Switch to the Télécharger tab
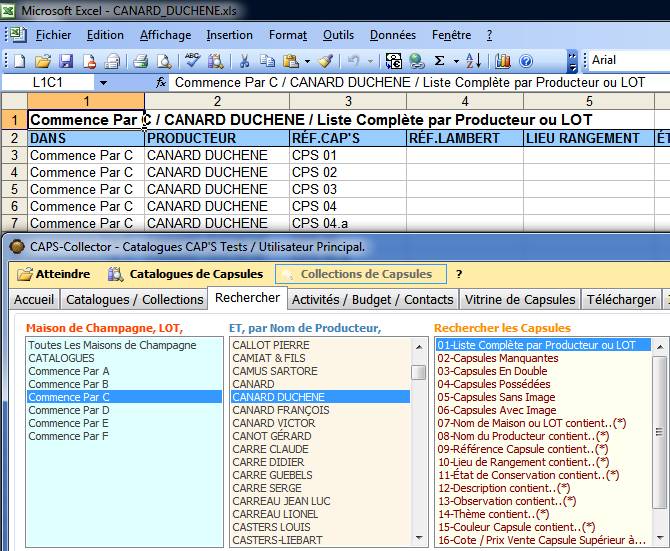This screenshot has width=670, height=551. click(621, 299)
